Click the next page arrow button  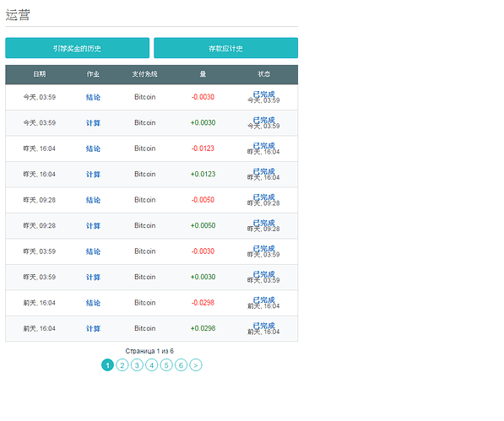point(196,365)
